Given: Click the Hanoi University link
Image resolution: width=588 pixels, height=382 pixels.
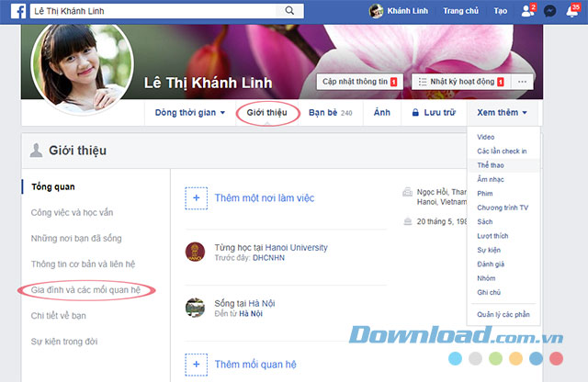Looking at the screenshot, I should (x=296, y=248).
